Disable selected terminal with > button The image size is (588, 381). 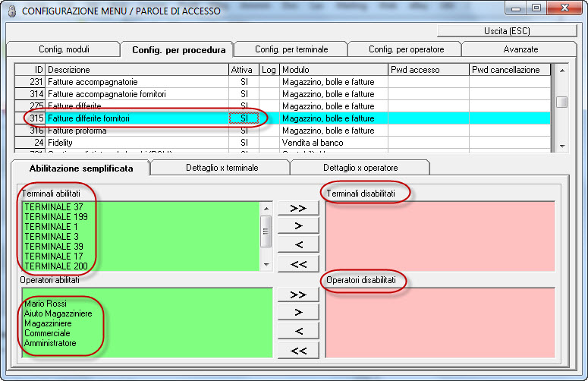[x=298, y=225]
